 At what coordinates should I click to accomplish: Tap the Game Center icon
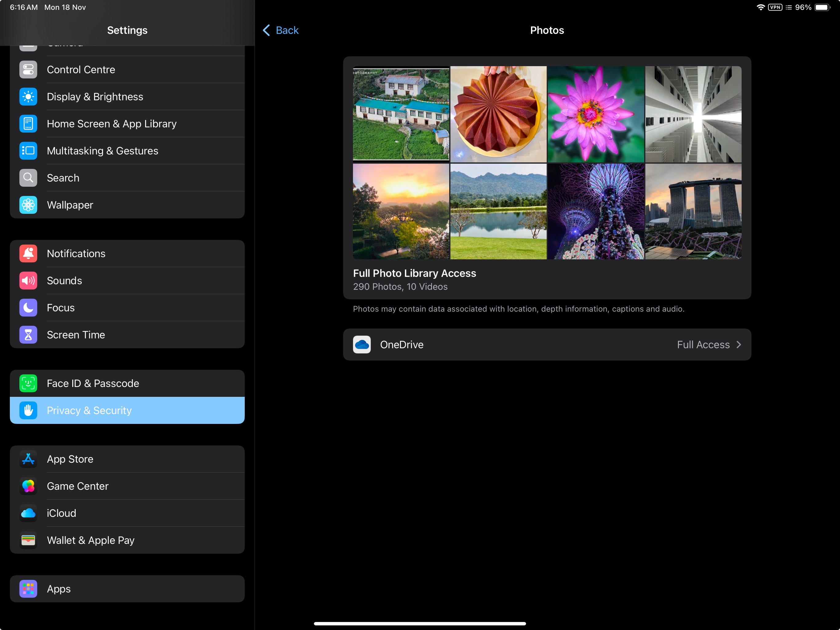(28, 486)
